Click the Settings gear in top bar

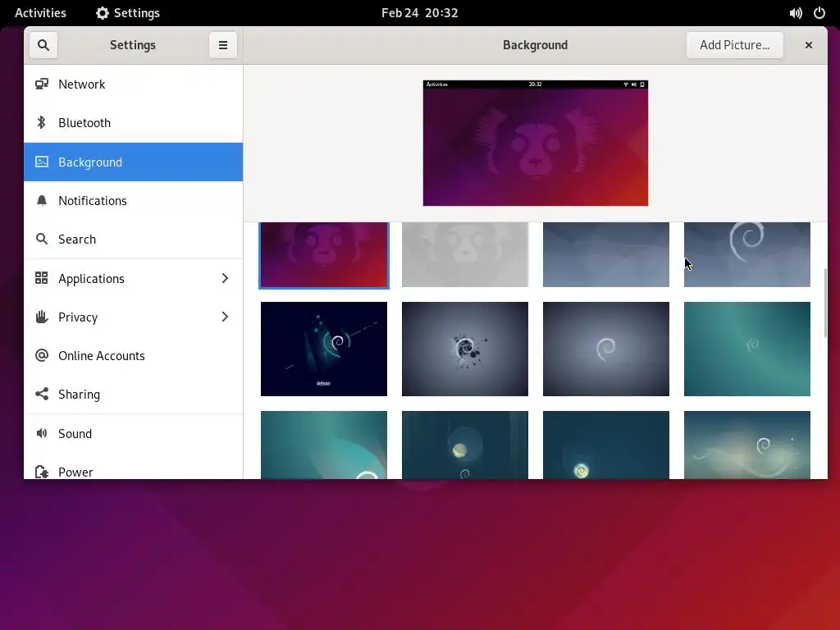pos(102,13)
